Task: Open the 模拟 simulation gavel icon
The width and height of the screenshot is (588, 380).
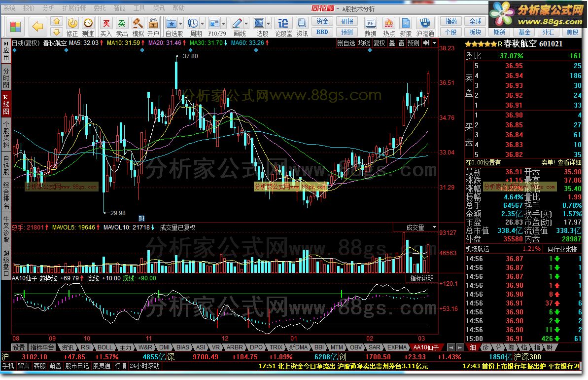Action: tap(138, 23)
